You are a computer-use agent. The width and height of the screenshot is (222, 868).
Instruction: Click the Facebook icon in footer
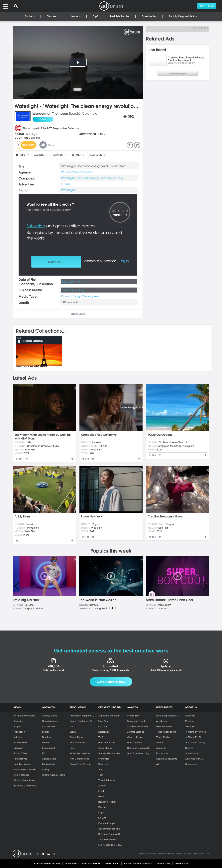tap(38, 854)
